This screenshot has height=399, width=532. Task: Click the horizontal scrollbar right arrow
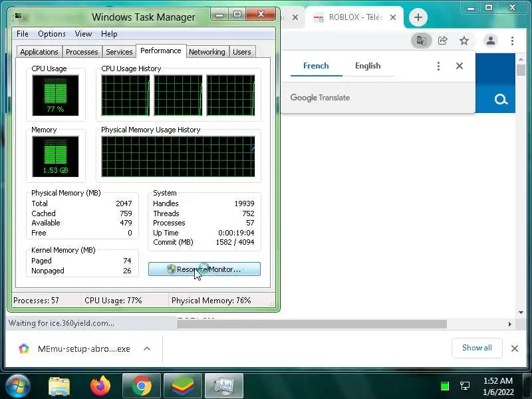click(x=509, y=324)
